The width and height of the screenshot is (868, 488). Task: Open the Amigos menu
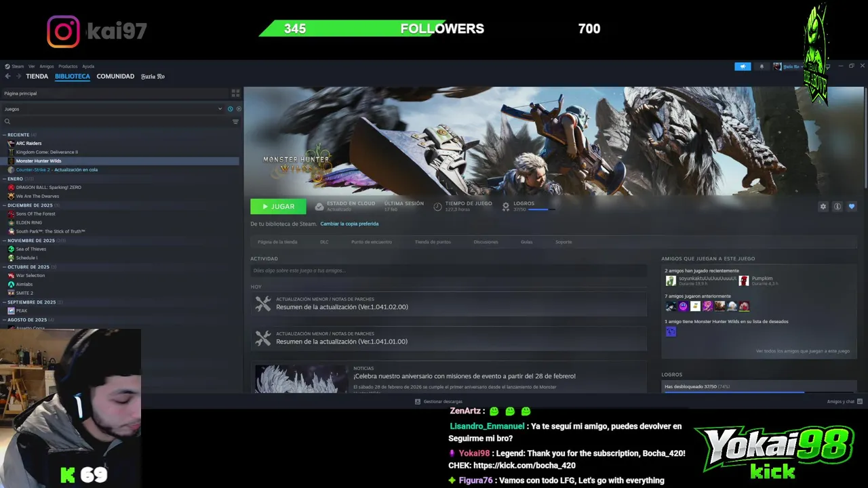(46, 66)
